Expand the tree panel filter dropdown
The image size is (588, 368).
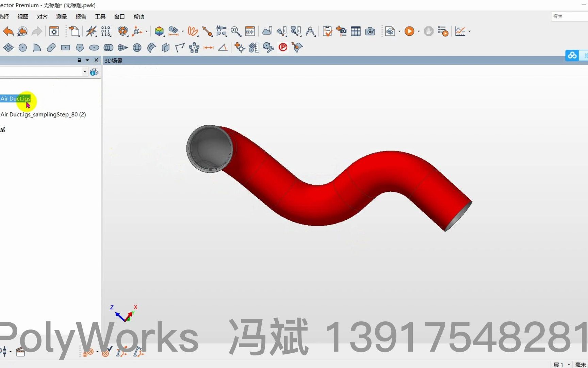pos(85,72)
